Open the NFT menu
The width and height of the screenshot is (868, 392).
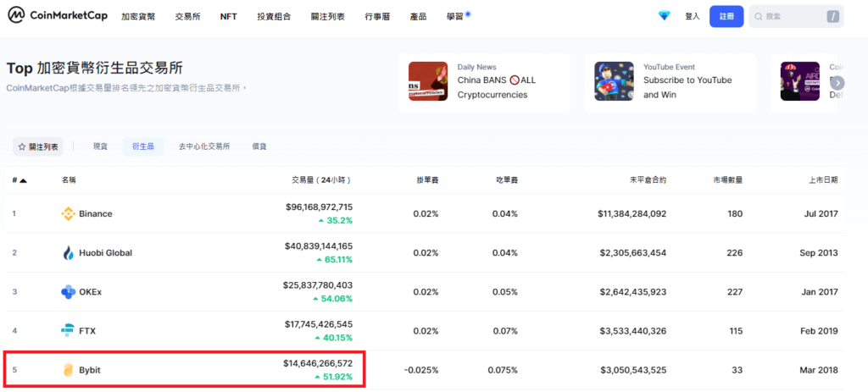pos(229,17)
